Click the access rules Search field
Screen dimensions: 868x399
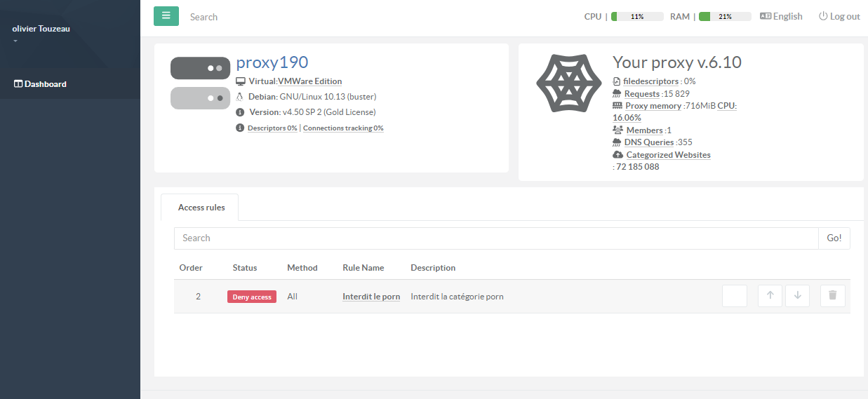coord(495,238)
